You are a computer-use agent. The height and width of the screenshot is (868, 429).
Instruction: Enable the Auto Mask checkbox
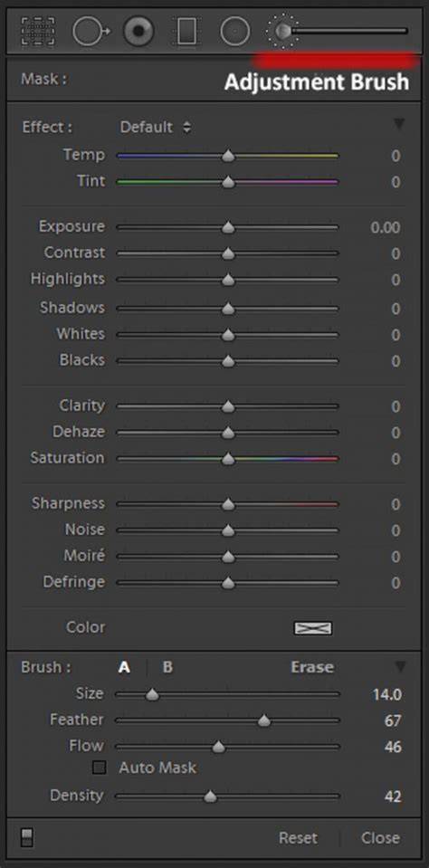[100, 768]
